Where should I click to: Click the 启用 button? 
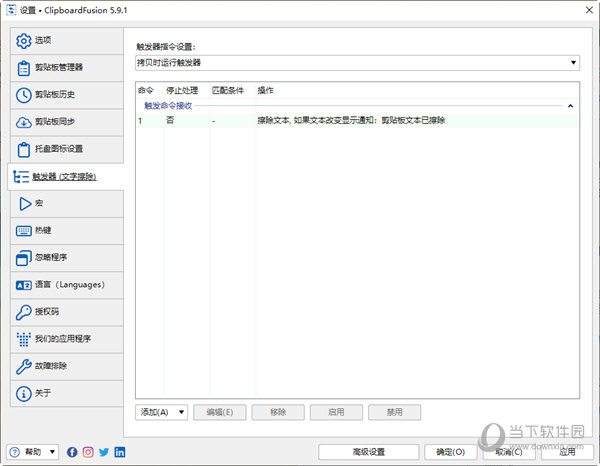click(x=336, y=412)
